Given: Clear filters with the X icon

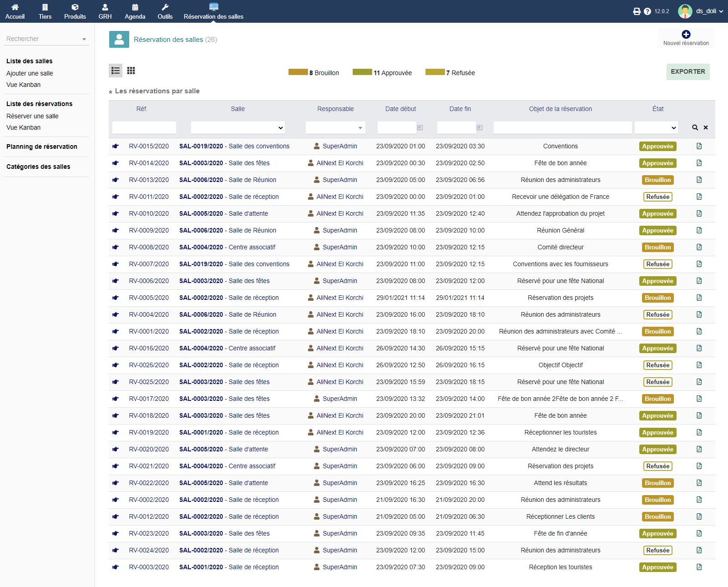Looking at the screenshot, I should click(706, 127).
